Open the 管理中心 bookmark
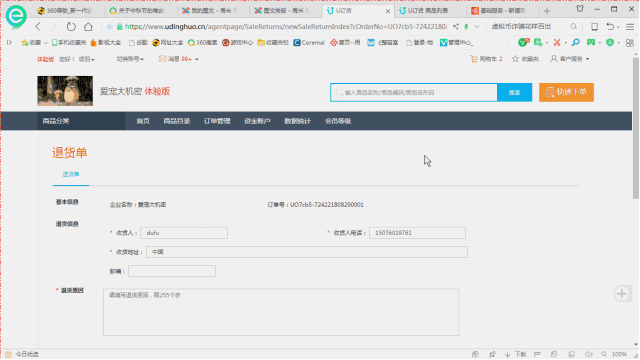Image resolution: width=640 pixels, height=360 pixels. point(456,42)
